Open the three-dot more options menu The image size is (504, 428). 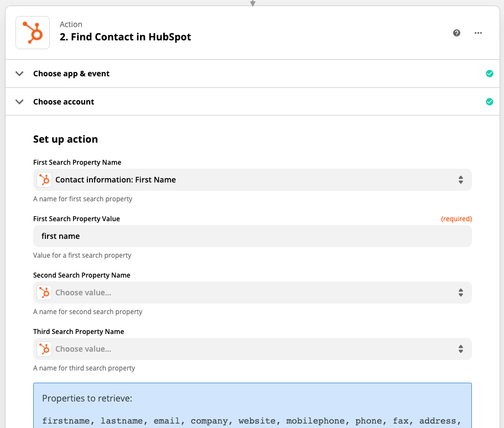click(478, 33)
